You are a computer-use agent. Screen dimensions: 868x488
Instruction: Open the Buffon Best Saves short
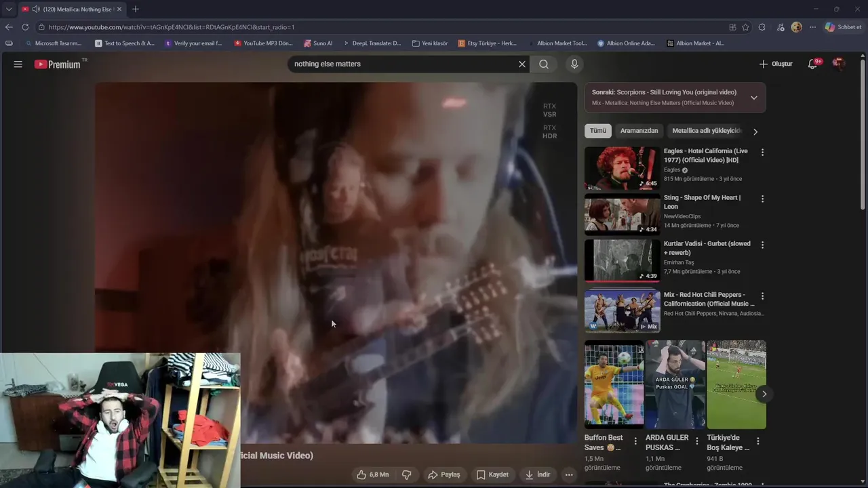pyautogui.click(x=614, y=384)
